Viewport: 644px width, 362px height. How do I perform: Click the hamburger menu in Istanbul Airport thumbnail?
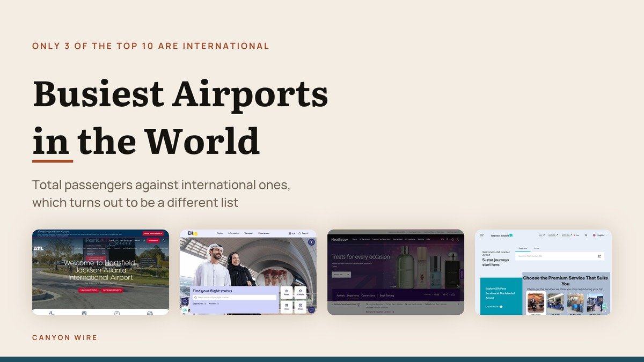(x=481, y=235)
